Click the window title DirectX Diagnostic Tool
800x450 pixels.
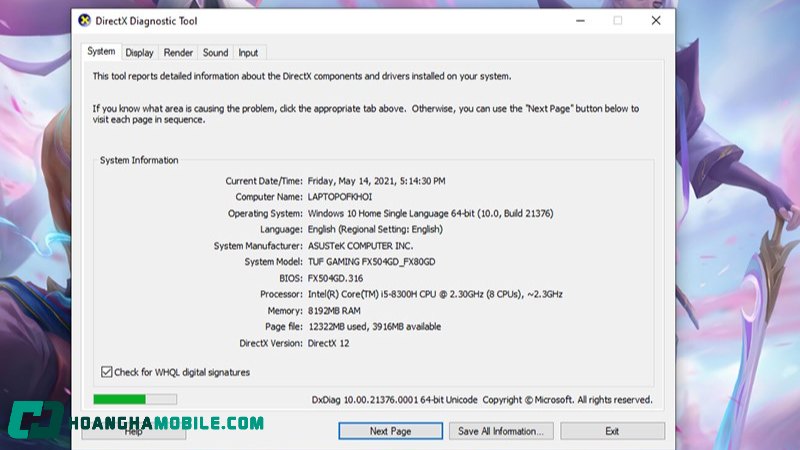146,21
